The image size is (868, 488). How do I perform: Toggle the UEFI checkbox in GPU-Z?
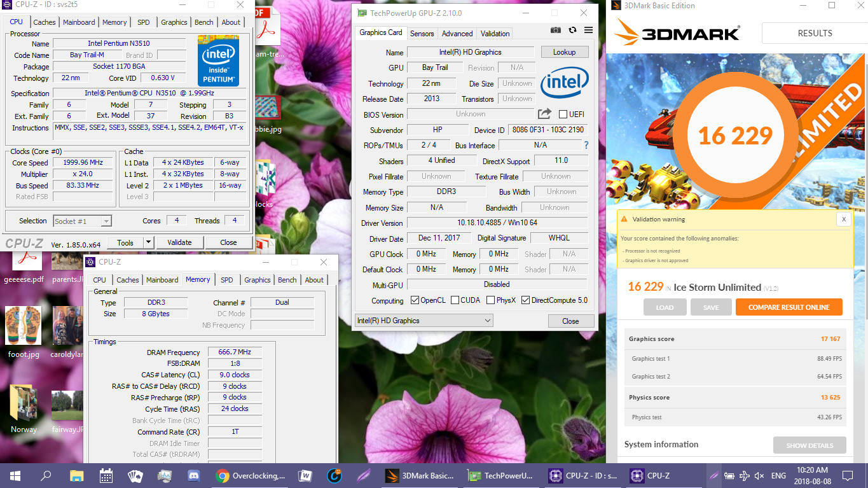[x=563, y=115]
